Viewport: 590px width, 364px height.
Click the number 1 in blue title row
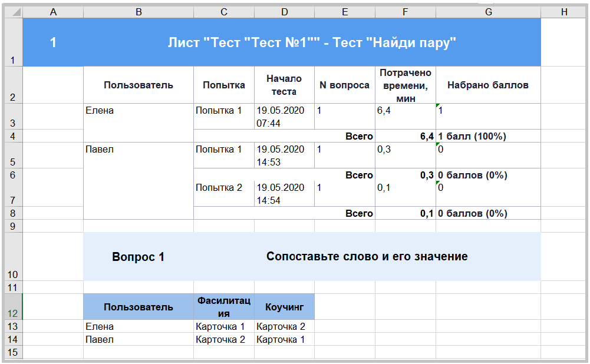coord(53,42)
